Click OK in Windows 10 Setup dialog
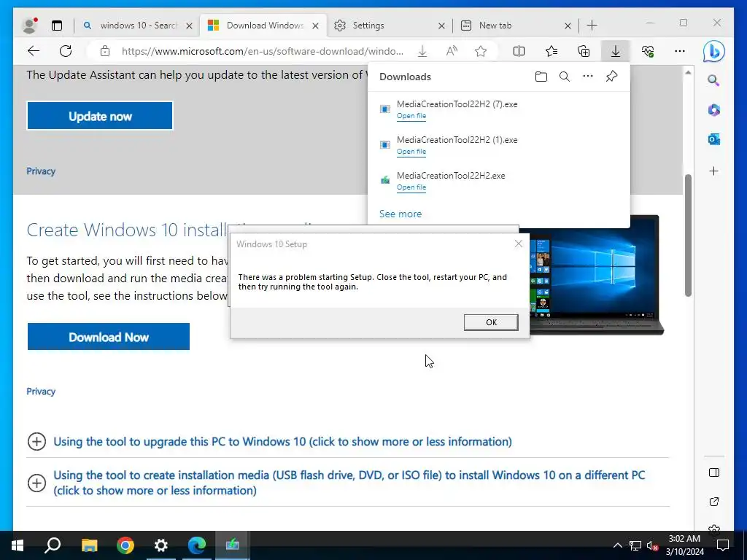Viewport: 747px width, 560px height. click(491, 322)
